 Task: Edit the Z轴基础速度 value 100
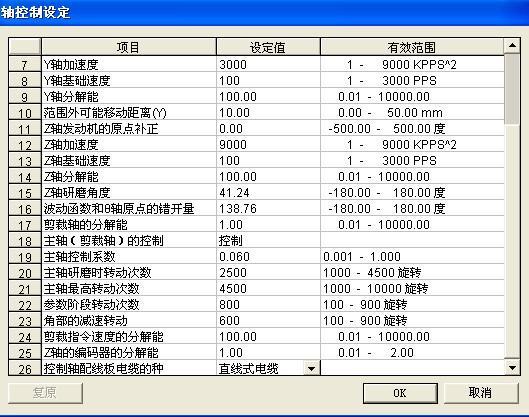pos(268,161)
